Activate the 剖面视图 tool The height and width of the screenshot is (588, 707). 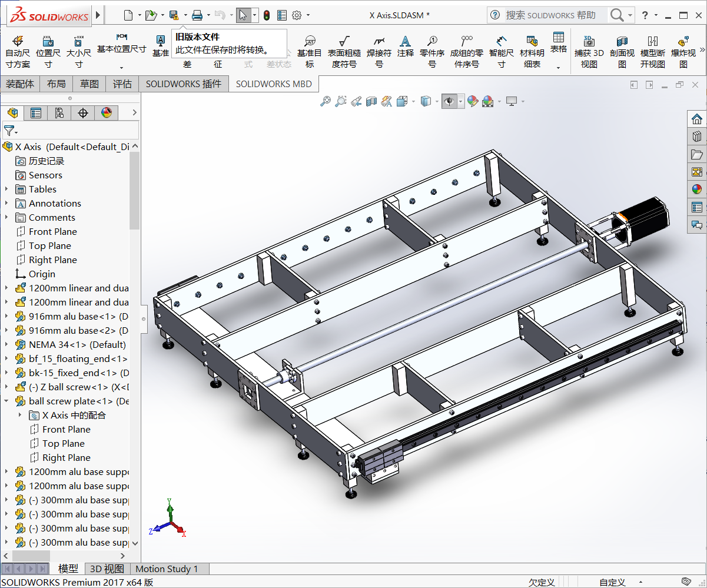622,52
